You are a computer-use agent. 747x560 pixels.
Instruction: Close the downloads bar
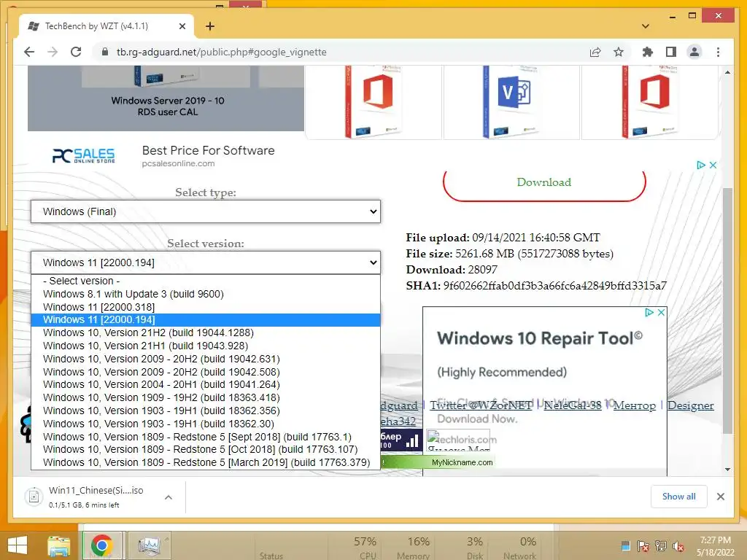[x=721, y=497]
